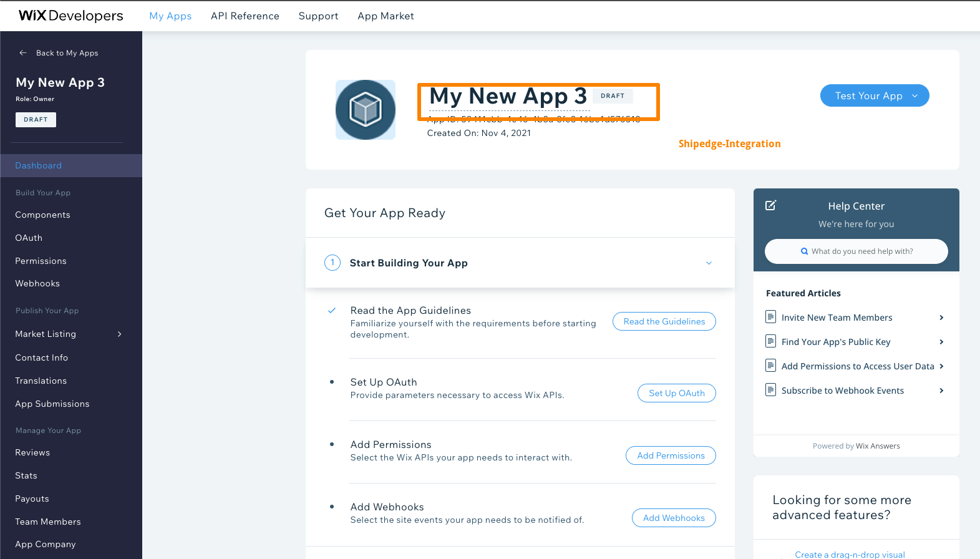
Task: Click the Add Webhooks button
Action: tap(674, 518)
